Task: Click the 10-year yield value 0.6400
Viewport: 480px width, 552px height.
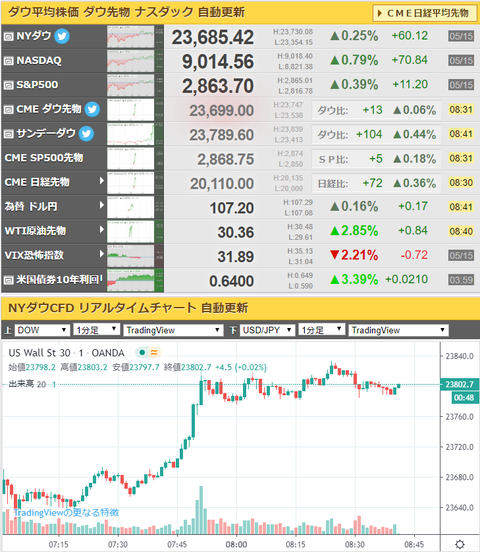Action: 231,281
